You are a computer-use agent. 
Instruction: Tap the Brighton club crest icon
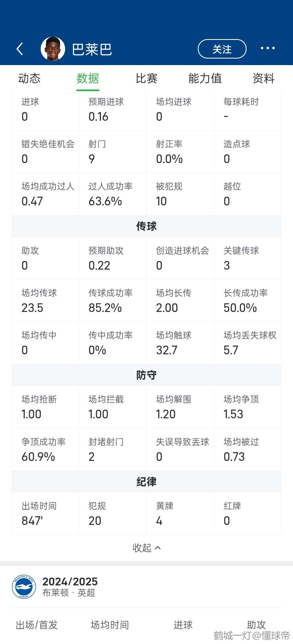24,587
